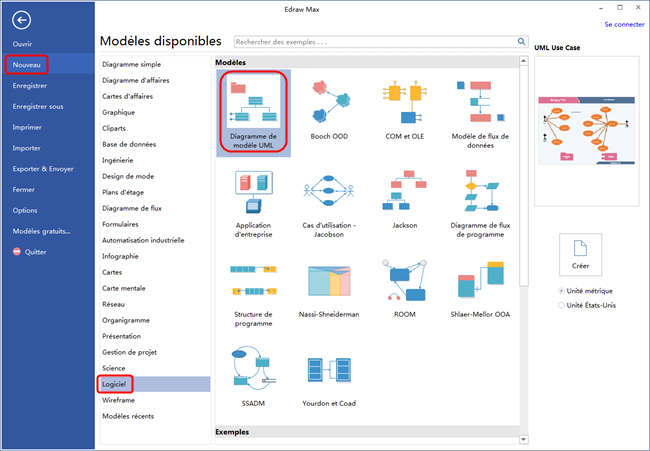Select the Base de données category
The width and height of the screenshot is (650, 451).
point(129,144)
